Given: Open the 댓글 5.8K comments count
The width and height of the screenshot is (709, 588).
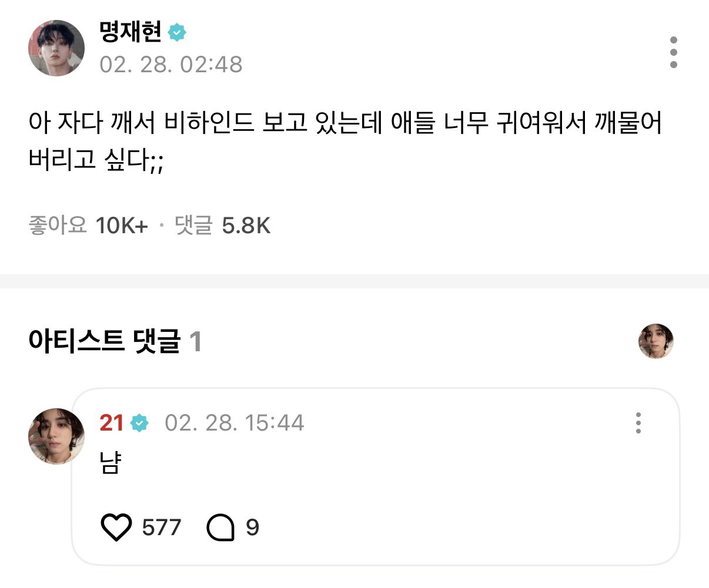Looking at the screenshot, I should pyautogui.click(x=223, y=226).
